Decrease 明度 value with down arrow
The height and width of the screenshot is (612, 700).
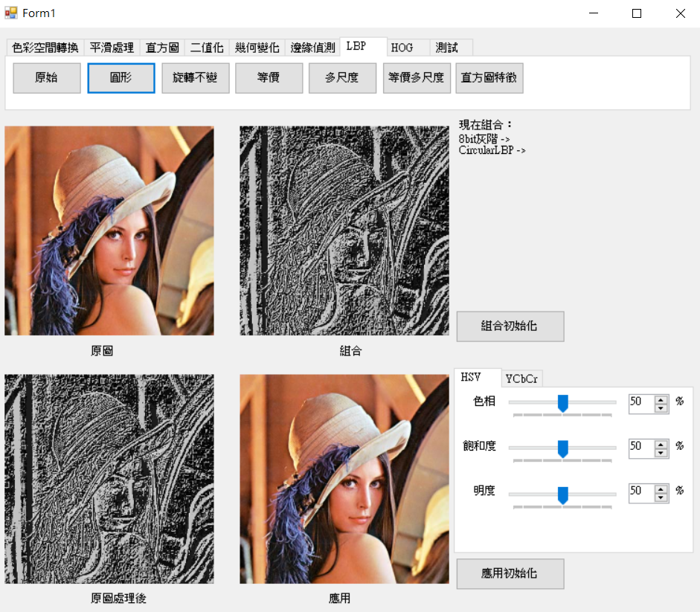coord(661,497)
